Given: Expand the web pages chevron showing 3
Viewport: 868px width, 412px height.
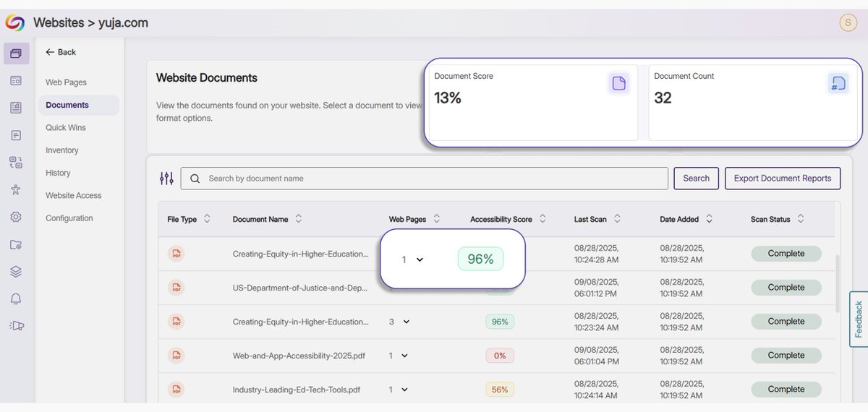Looking at the screenshot, I should tap(406, 322).
